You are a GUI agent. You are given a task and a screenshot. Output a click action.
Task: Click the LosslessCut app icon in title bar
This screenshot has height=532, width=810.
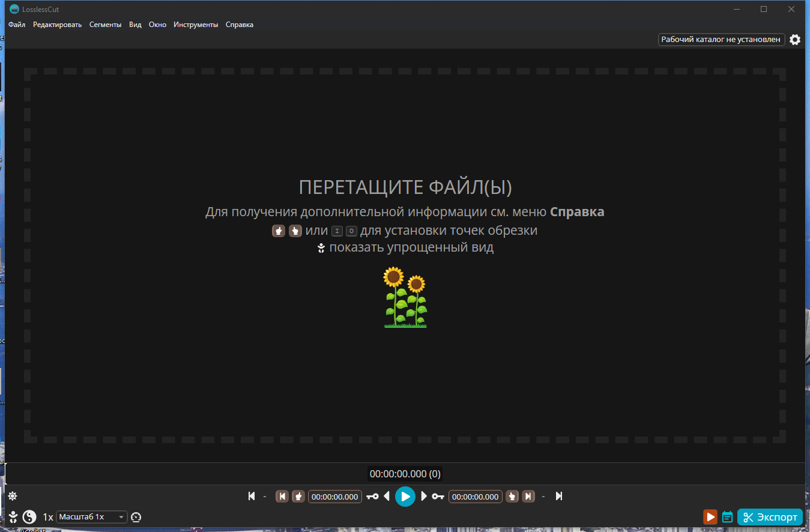[x=14, y=9]
